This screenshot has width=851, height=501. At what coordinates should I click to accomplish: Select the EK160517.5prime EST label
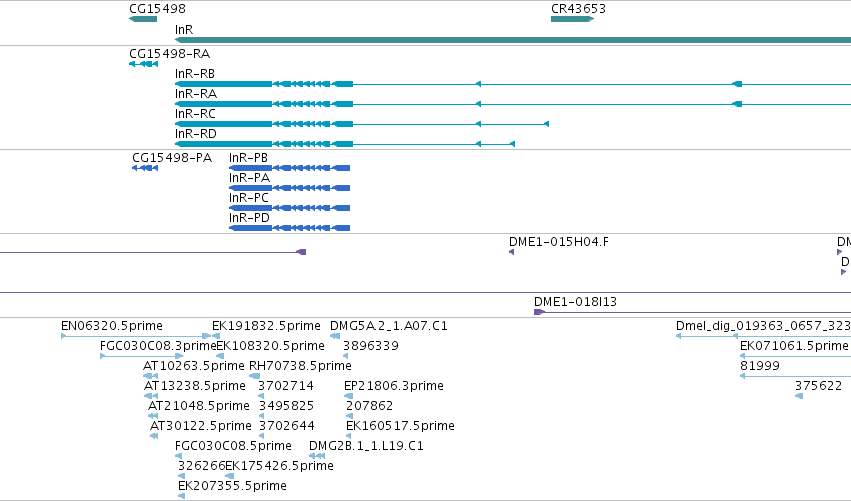(x=401, y=426)
